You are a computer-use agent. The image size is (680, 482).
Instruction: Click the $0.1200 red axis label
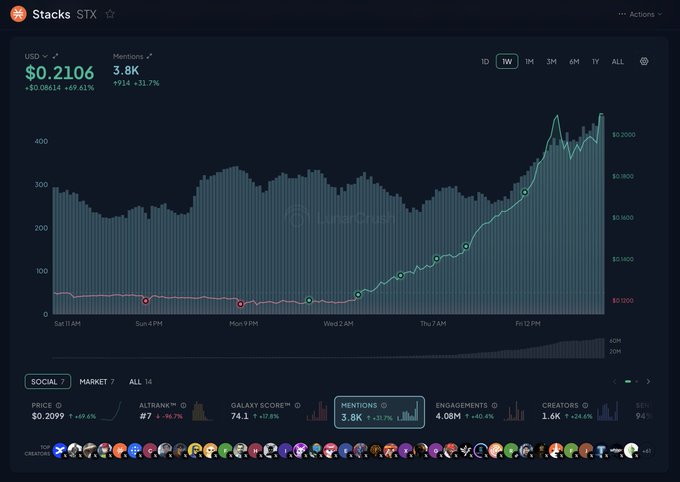623,300
